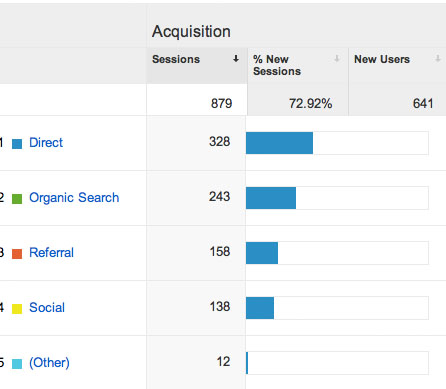Image resolution: width=446 pixels, height=389 pixels.
Task: Click the cyan (Other) color square
Action: pyautogui.click(x=17, y=364)
